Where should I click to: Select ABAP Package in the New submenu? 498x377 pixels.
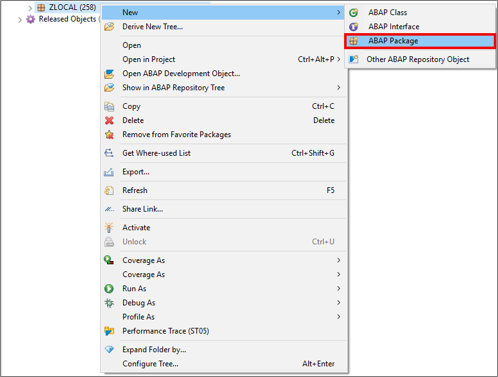[x=420, y=41]
